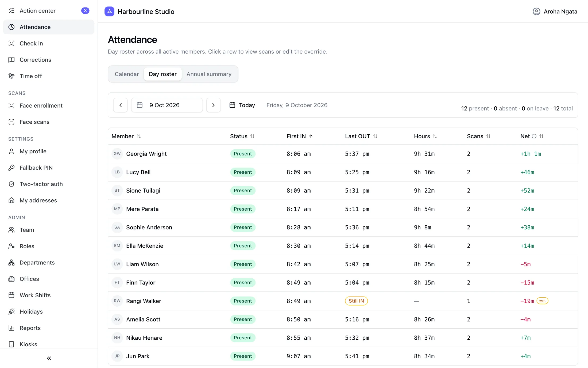This screenshot has width=588, height=368.
Task: Switch to the Calendar tab
Action: (127, 74)
